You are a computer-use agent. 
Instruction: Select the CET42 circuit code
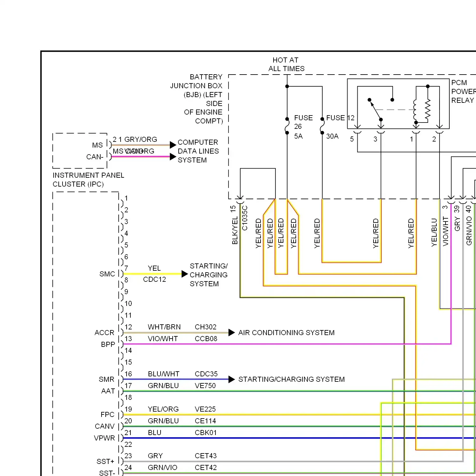click(x=206, y=467)
